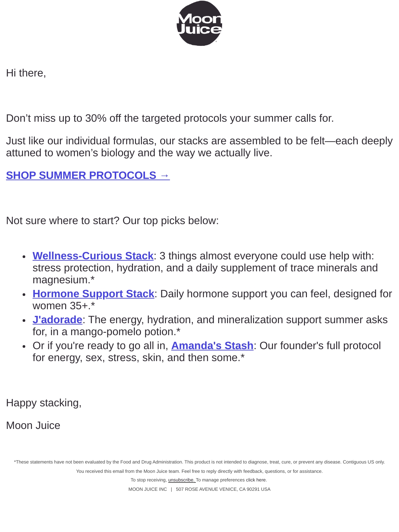Click the 507 Rose Avenue Venice address
Image resolution: width=399 pixels, height=532 pixels.
tap(223, 489)
